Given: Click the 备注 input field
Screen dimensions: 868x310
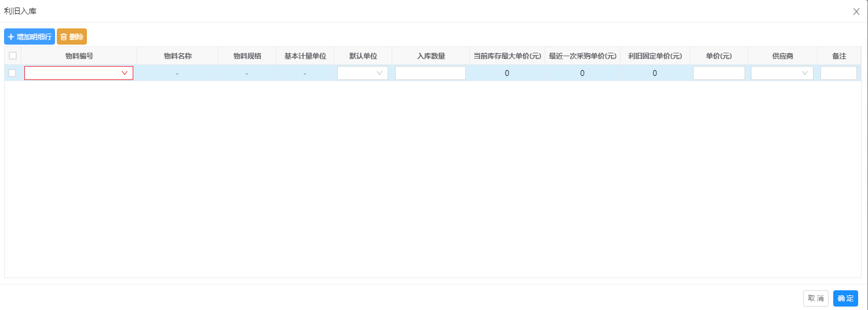Looking at the screenshot, I should 838,73.
